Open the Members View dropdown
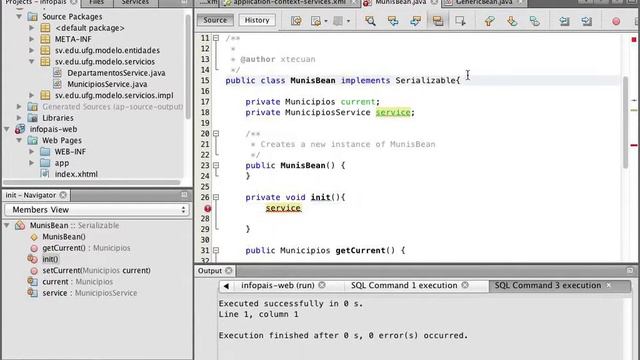The width and height of the screenshot is (640, 360). pos(97,210)
